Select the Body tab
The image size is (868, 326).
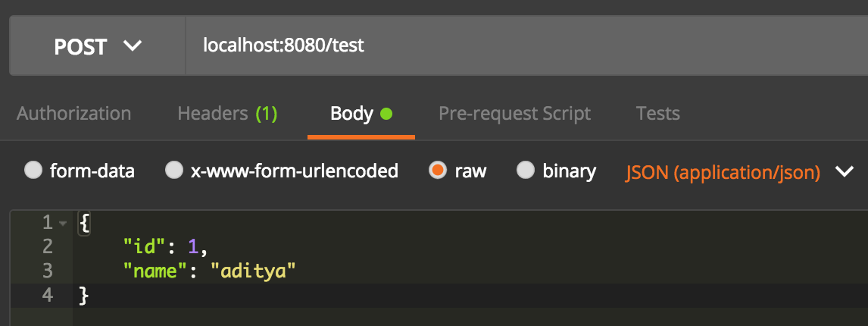tap(351, 114)
